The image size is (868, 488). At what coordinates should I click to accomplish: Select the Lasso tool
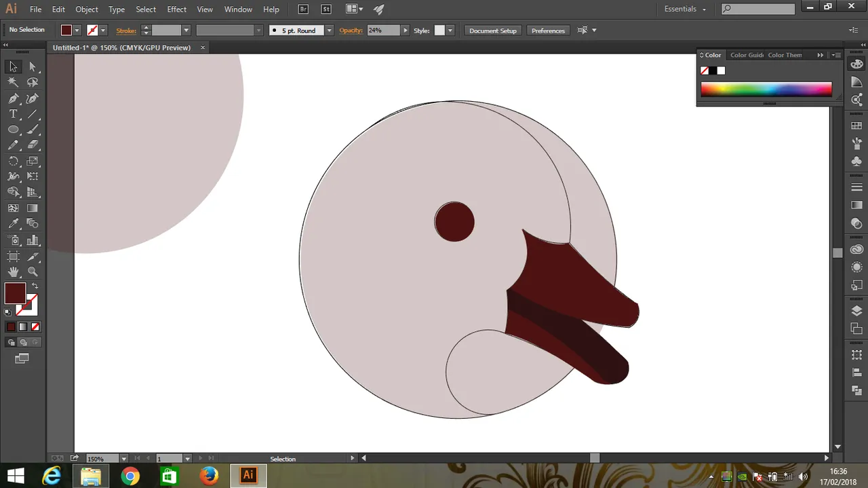tap(33, 82)
